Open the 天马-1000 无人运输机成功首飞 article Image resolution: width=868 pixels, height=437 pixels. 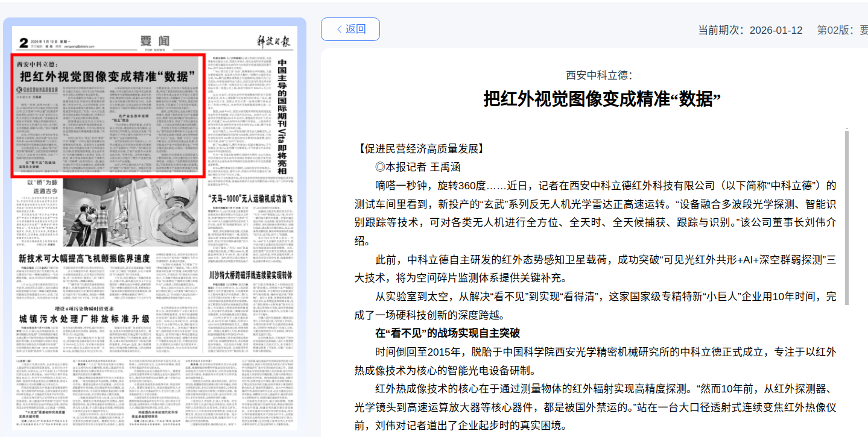251,198
